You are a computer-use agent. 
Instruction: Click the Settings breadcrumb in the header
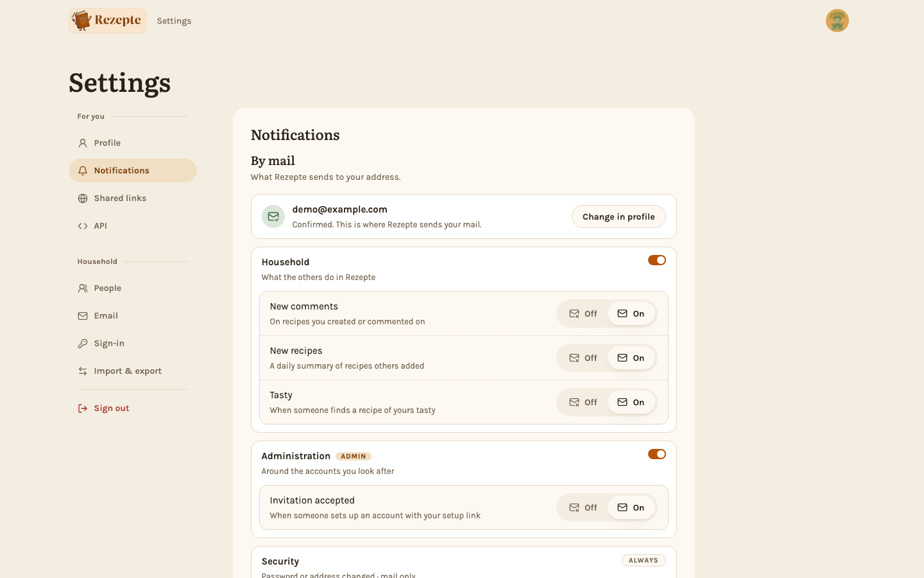(x=174, y=21)
